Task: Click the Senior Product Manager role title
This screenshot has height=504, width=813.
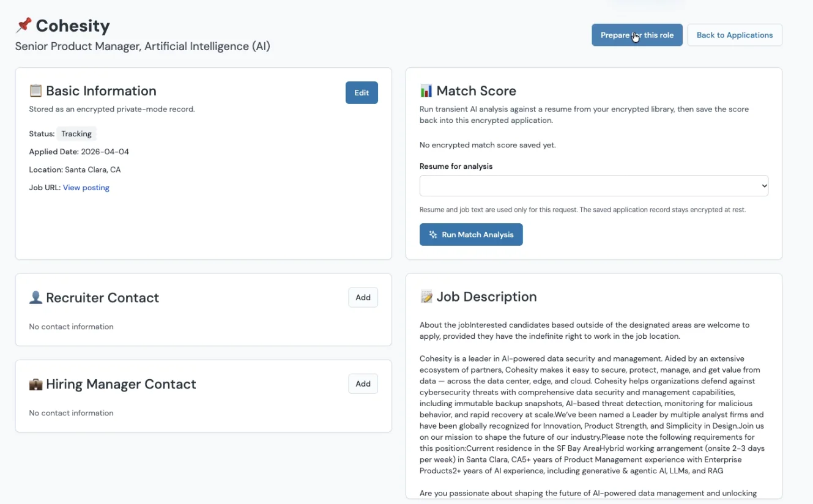Action: pos(143,46)
